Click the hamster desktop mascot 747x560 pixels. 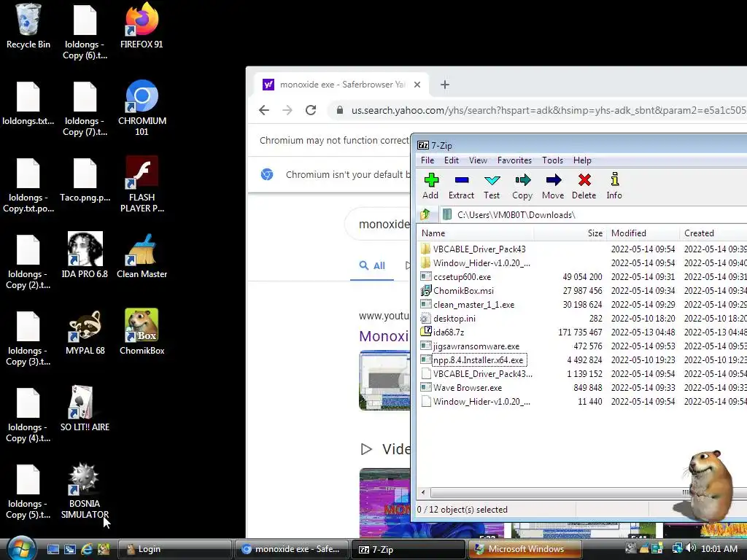click(708, 486)
